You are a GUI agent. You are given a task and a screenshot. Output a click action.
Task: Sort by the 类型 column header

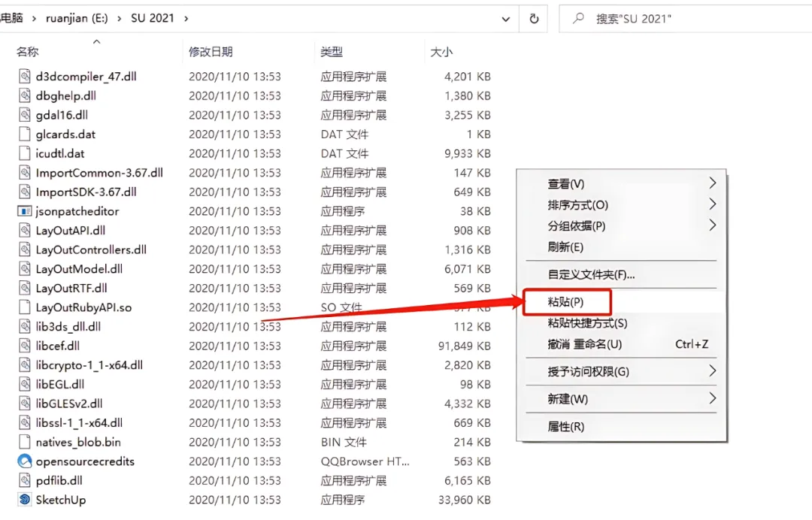332,52
